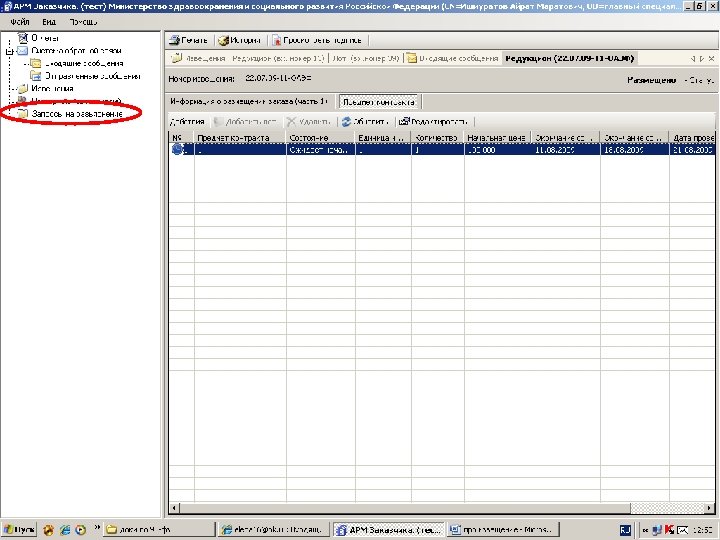Click the Дата прове... column header
Image resolution: width=720 pixels, height=540 pixels.
(x=692, y=137)
